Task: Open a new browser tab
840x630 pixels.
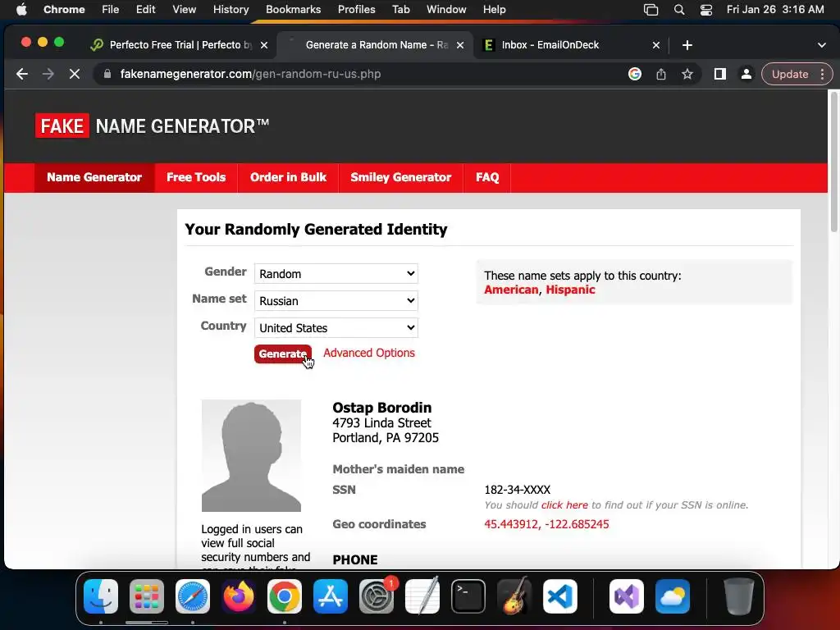Action: coord(687,45)
